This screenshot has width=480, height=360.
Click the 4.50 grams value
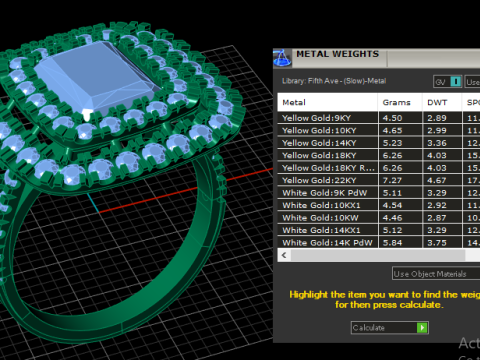[392, 118]
